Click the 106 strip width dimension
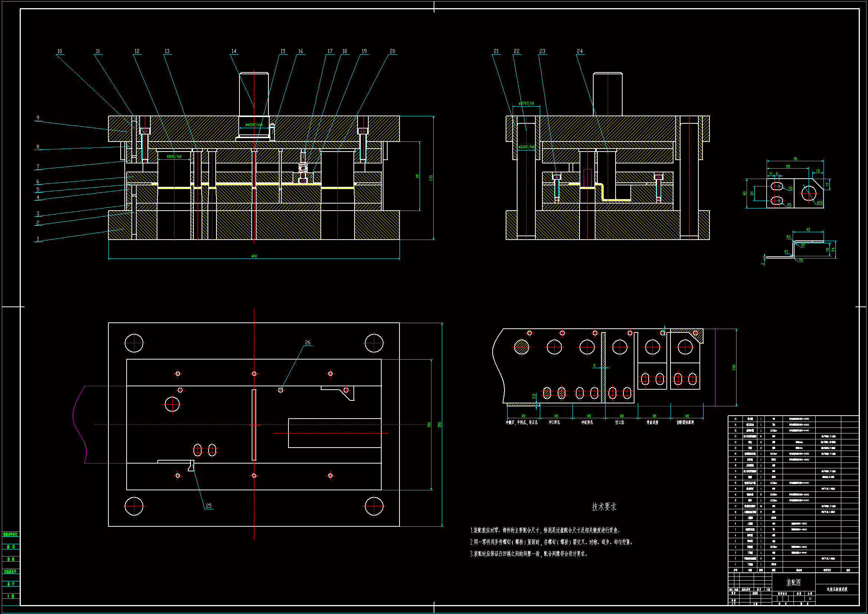Image resolution: width=868 pixels, height=614 pixels. pos(734,367)
